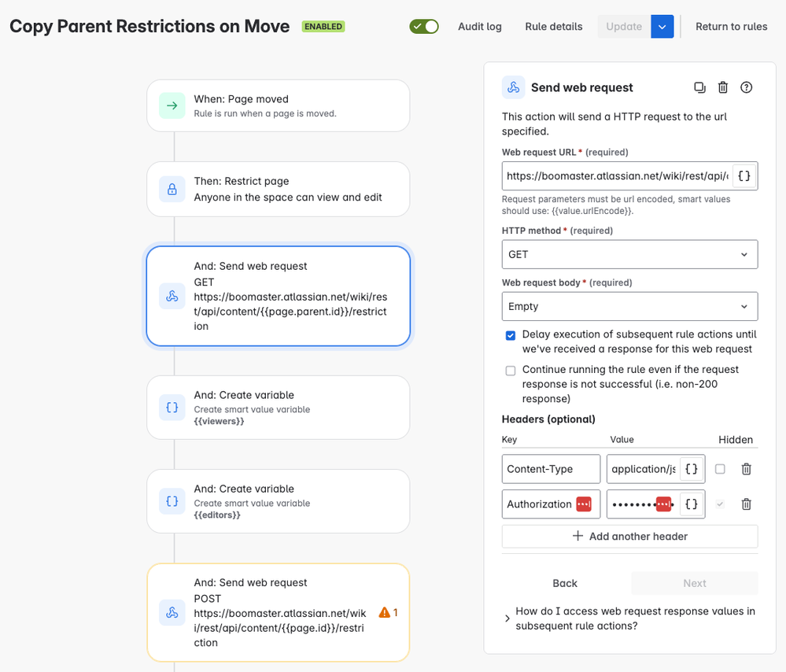The width and height of the screenshot is (786, 672).
Task: Click braces icon on editors variable step
Action: coord(172,501)
